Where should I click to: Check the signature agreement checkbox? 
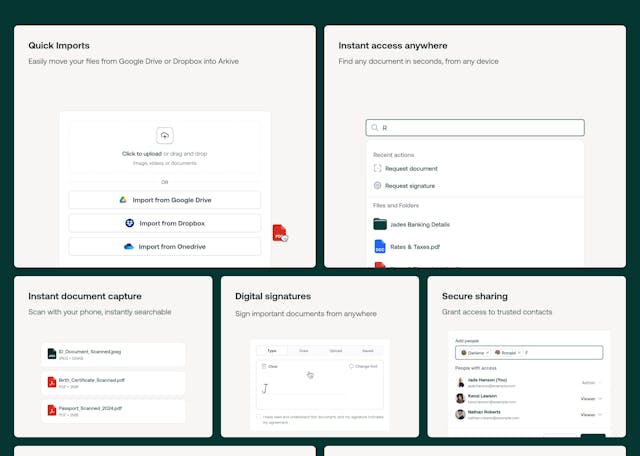click(x=258, y=417)
